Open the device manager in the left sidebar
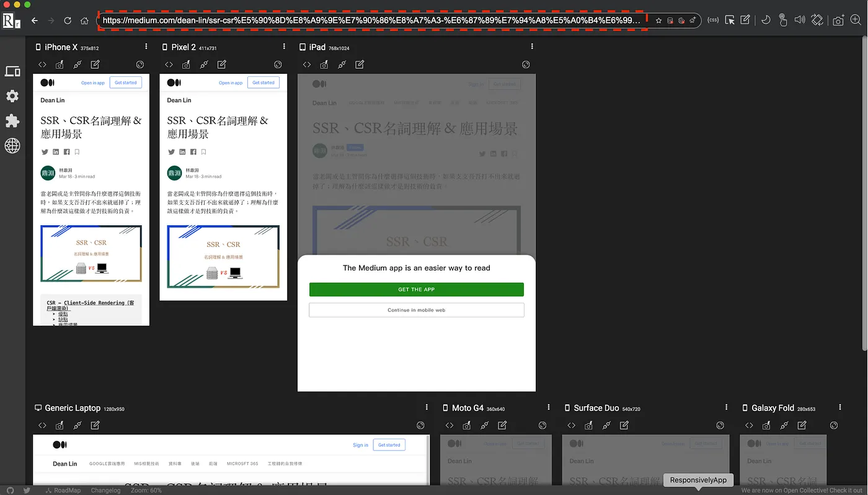 click(12, 71)
